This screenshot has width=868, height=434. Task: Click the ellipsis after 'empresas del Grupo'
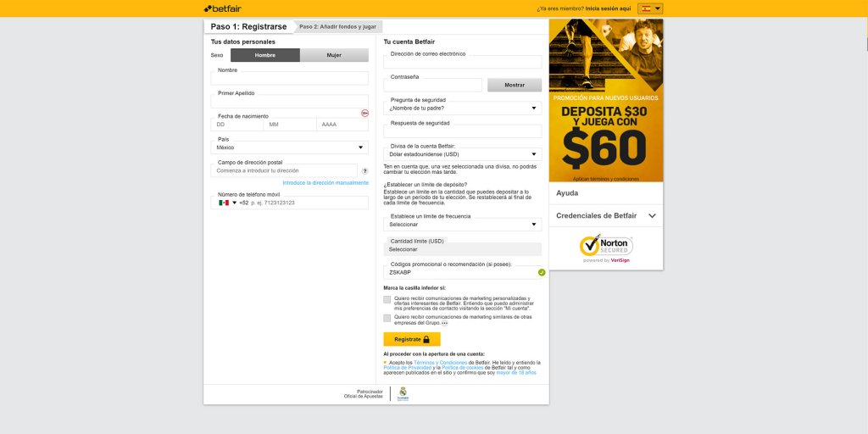(x=444, y=323)
